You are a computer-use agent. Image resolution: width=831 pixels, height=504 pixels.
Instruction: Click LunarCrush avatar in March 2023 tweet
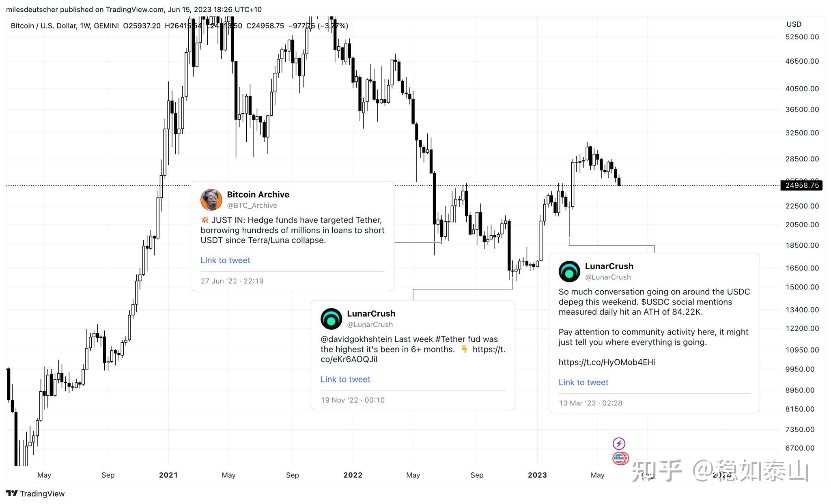click(569, 271)
